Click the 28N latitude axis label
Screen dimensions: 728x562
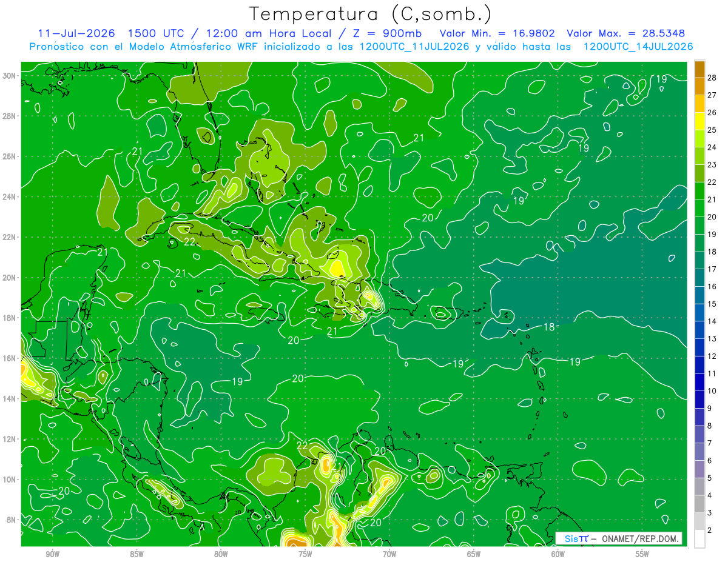click(x=10, y=116)
